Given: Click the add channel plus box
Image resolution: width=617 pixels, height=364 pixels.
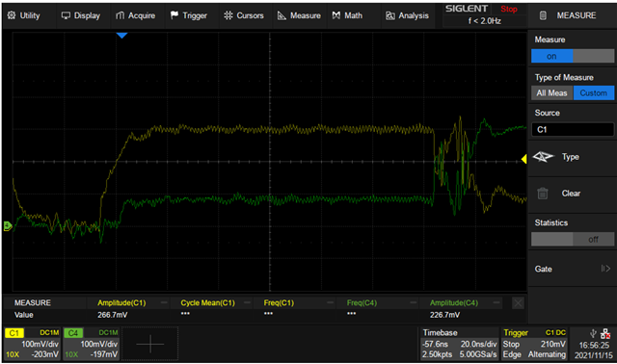Looking at the screenshot, I should (x=150, y=344).
